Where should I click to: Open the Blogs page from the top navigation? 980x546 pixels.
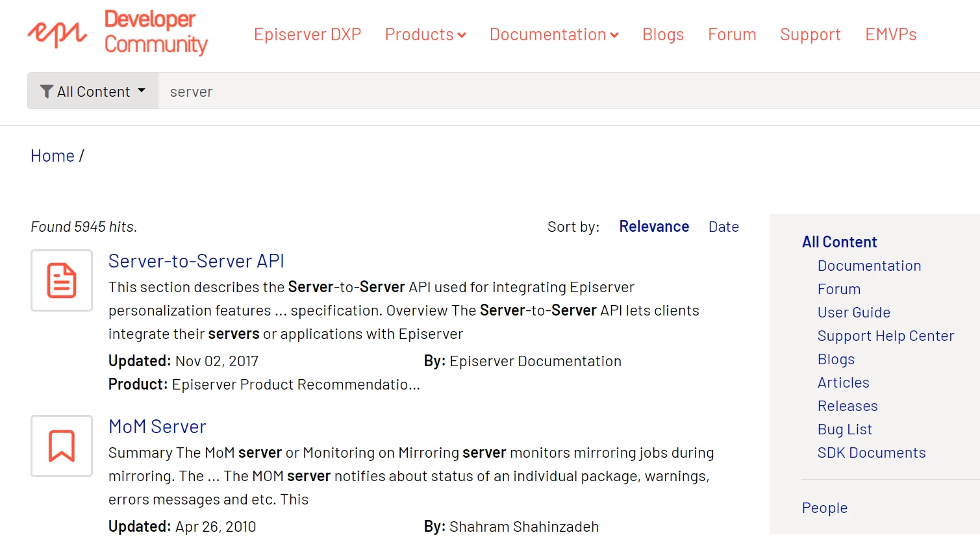(x=663, y=34)
